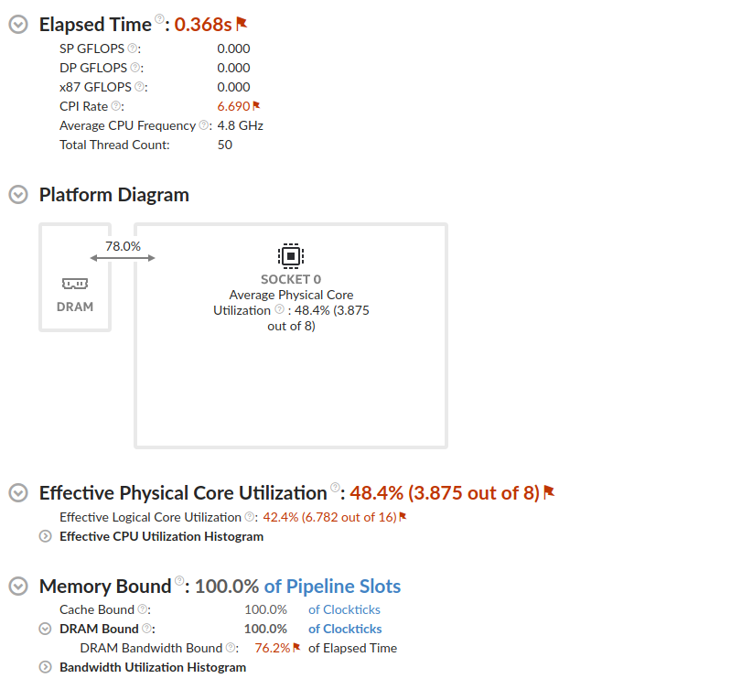Click the Socket 0 CPU chip icon
Image resolution: width=731 pixels, height=700 pixels.
pos(290,255)
